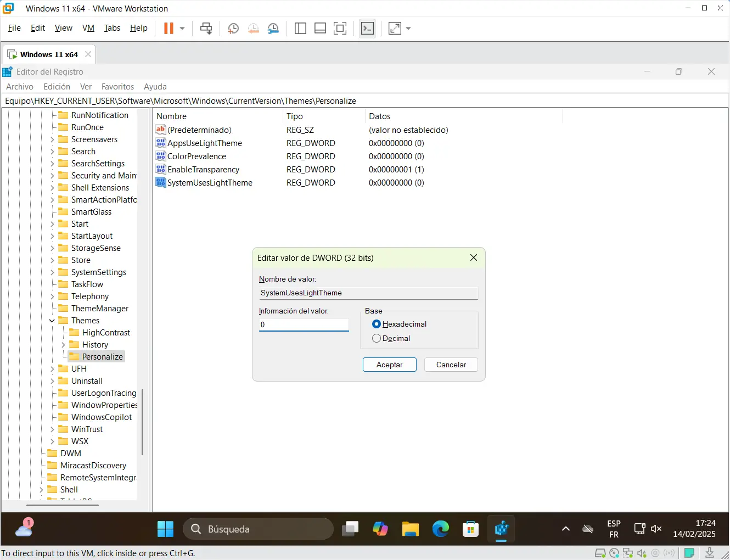Click the Búsqueda taskbar search box
The image size is (730, 560).
pos(258,529)
